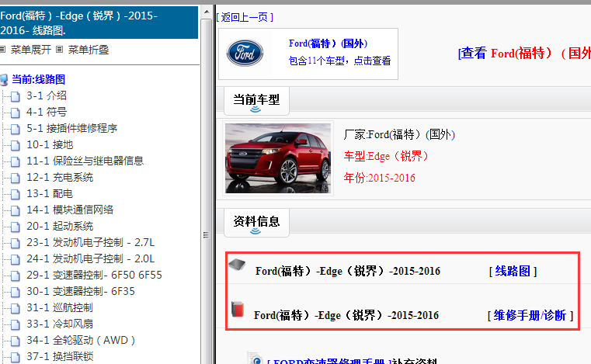The width and height of the screenshot is (591, 364).
Task: Select 10-1 接地 in the tree
Action: click(x=50, y=144)
